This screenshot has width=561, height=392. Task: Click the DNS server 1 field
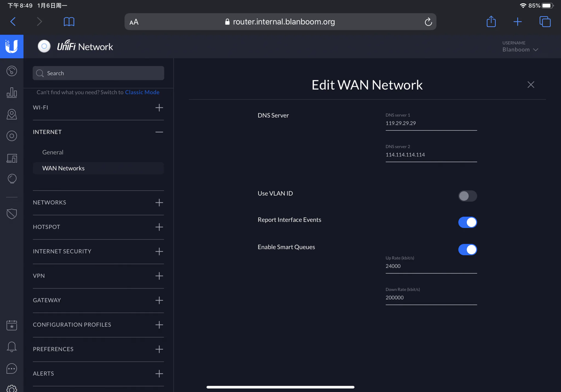(431, 123)
